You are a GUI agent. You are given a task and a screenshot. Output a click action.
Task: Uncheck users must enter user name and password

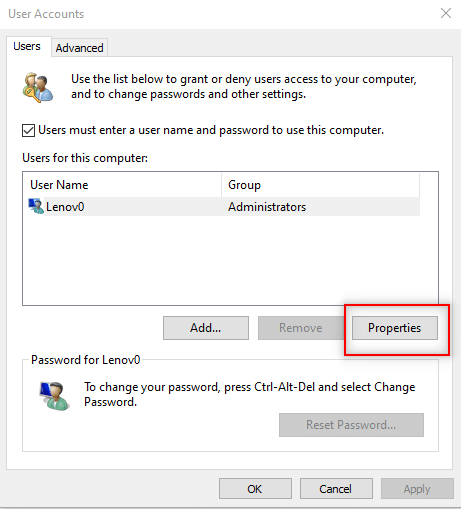click(x=28, y=130)
